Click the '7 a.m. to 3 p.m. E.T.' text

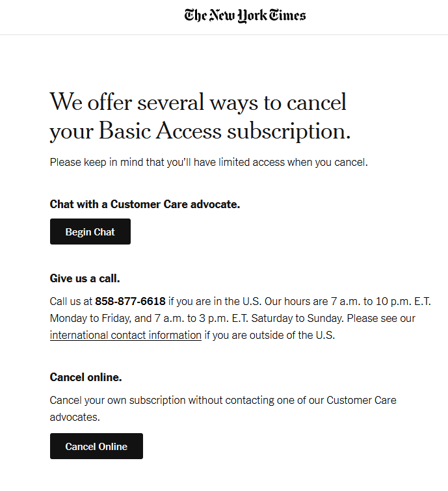point(202,318)
